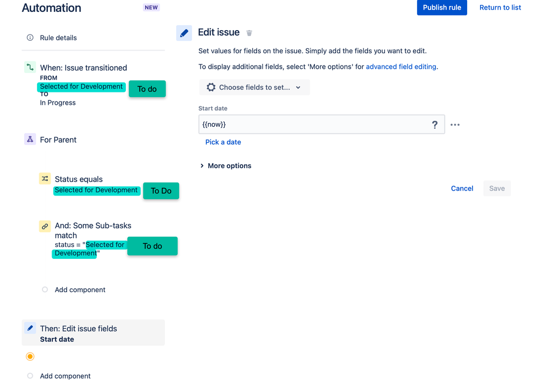
Task: Click the bottom Add component circle
Action: click(30, 375)
